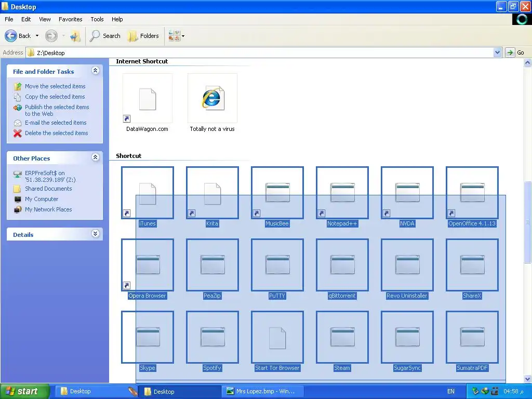Open ERPFreSoft$ network drive link

click(x=50, y=177)
